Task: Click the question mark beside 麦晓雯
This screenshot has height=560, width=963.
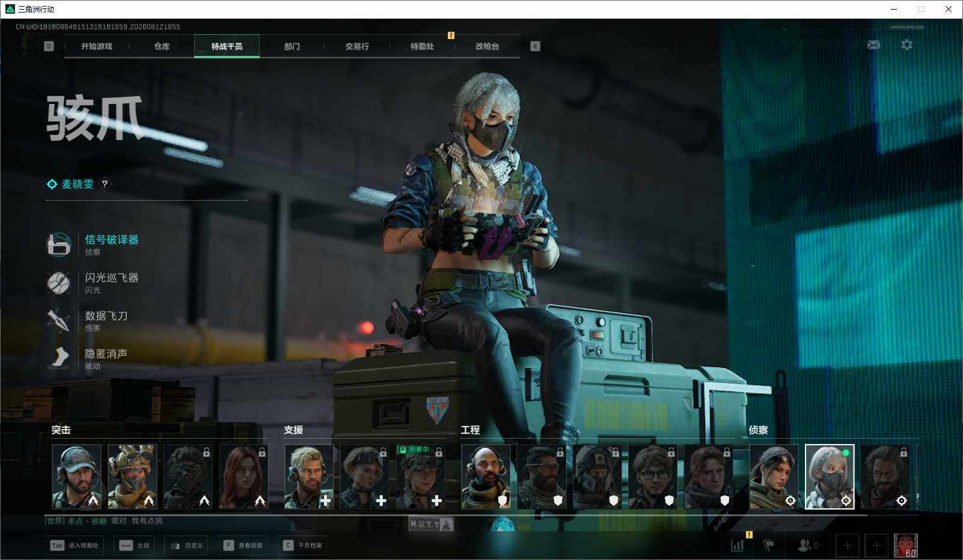Action: [105, 184]
